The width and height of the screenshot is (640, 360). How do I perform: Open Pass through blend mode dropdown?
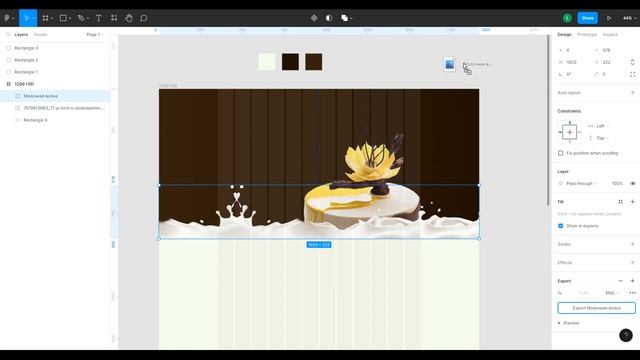coord(581,184)
